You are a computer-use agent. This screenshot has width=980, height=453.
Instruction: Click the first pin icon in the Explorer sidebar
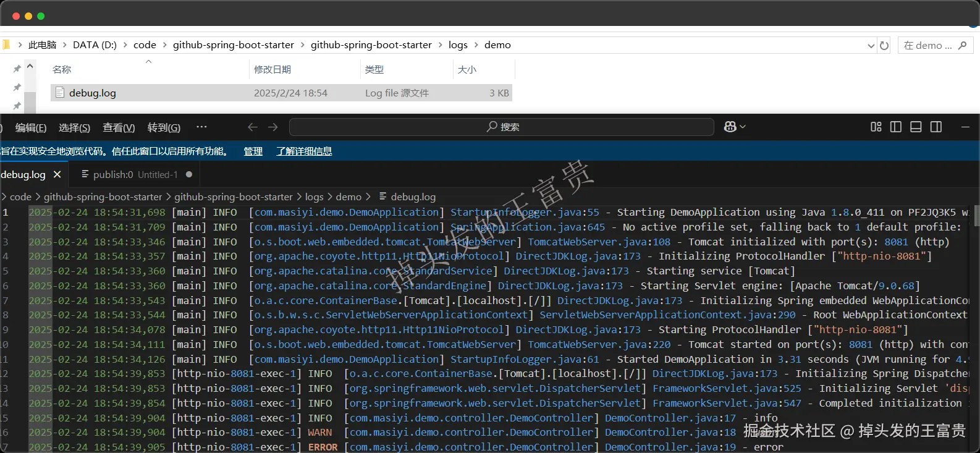[x=17, y=69]
